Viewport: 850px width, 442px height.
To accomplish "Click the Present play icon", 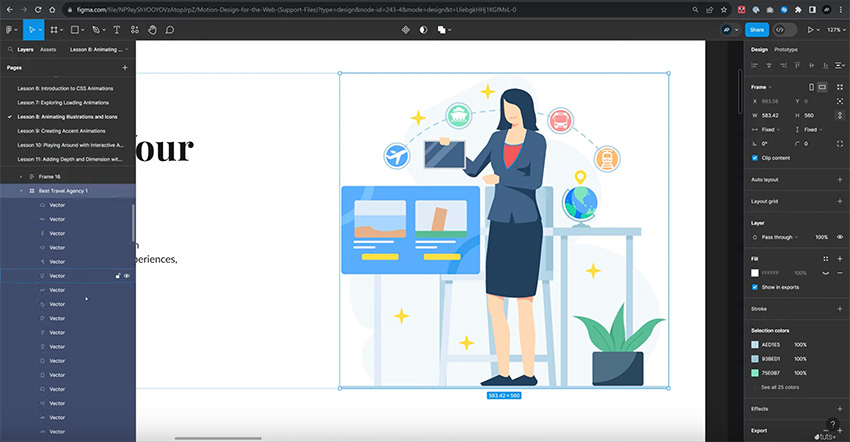I will coord(810,30).
